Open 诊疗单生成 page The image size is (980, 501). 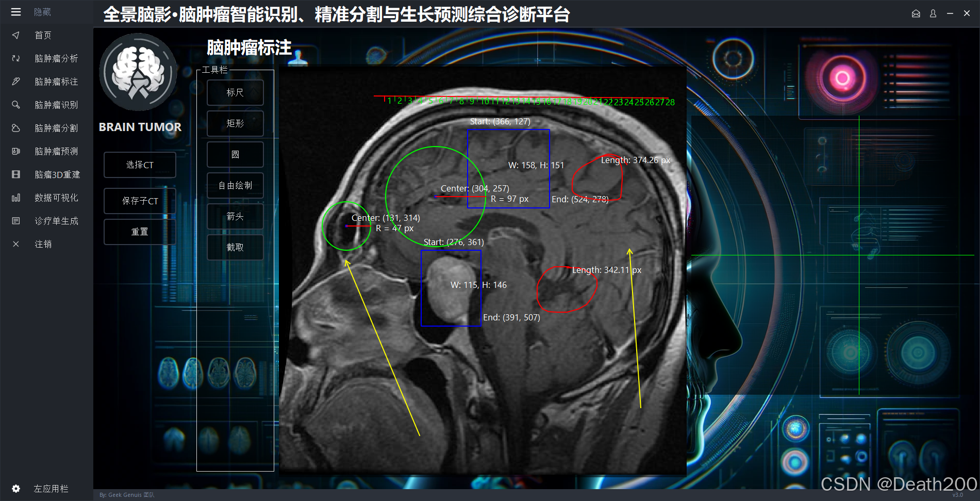tap(56, 221)
